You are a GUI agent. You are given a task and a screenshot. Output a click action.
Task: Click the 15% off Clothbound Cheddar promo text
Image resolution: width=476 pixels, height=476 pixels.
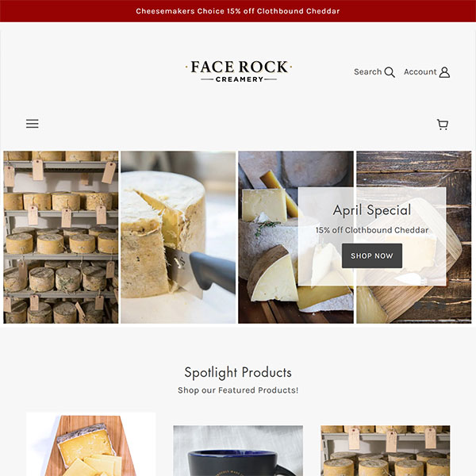[372, 230]
